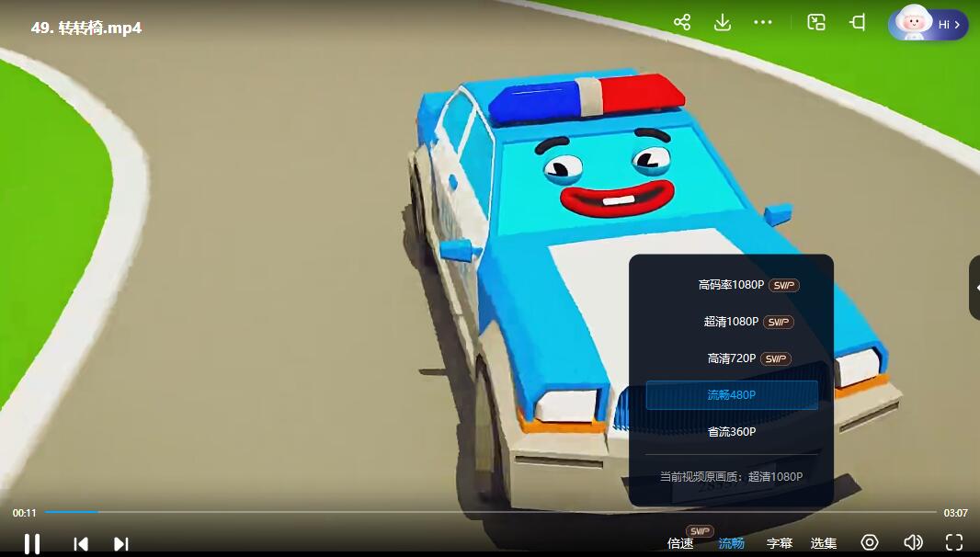
Task: Skip to the previous video
Action: (81, 544)
